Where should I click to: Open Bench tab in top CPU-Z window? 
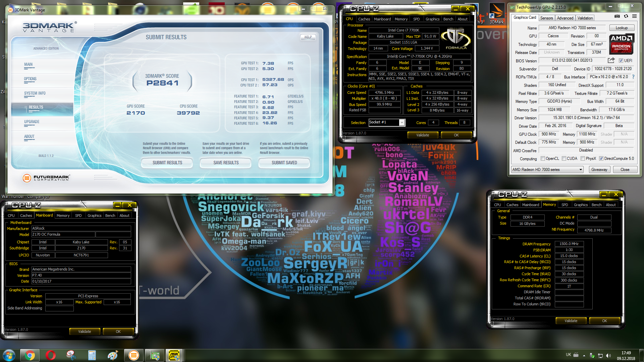448,19
